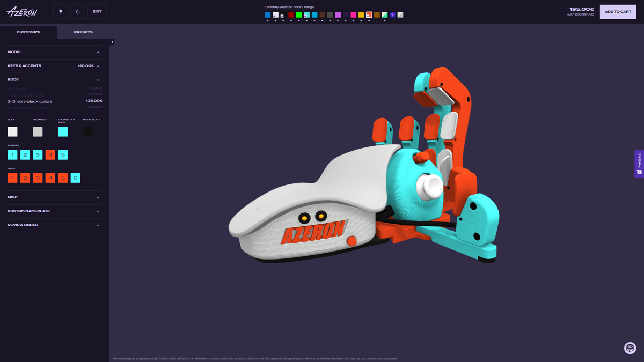Switch to the CUSTOMIZE tab

point(28,32)
